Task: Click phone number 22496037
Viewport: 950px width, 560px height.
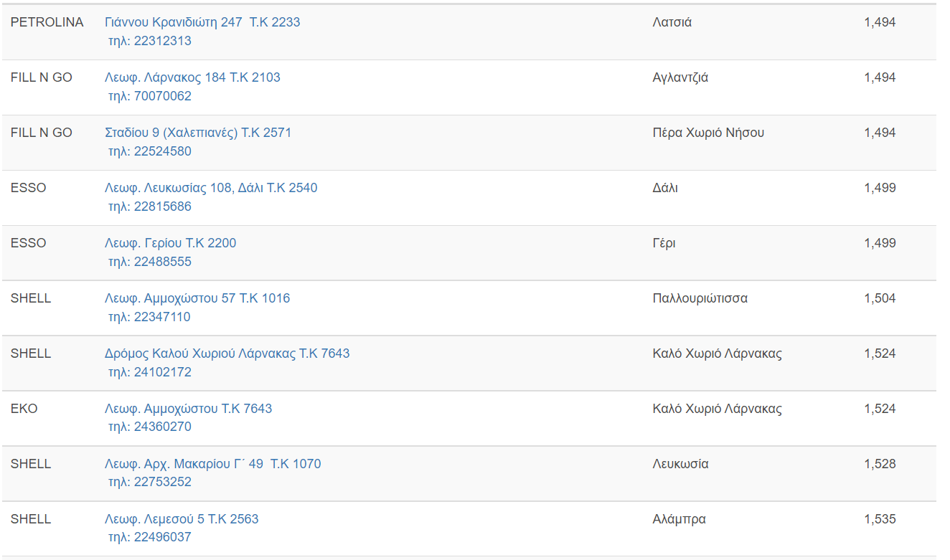Action: pyautogui.click(x=163, y=537)
